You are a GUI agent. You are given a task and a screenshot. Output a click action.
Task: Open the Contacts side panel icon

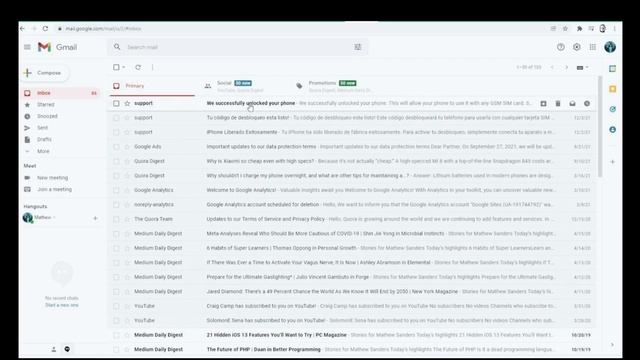tap(612, 129)
